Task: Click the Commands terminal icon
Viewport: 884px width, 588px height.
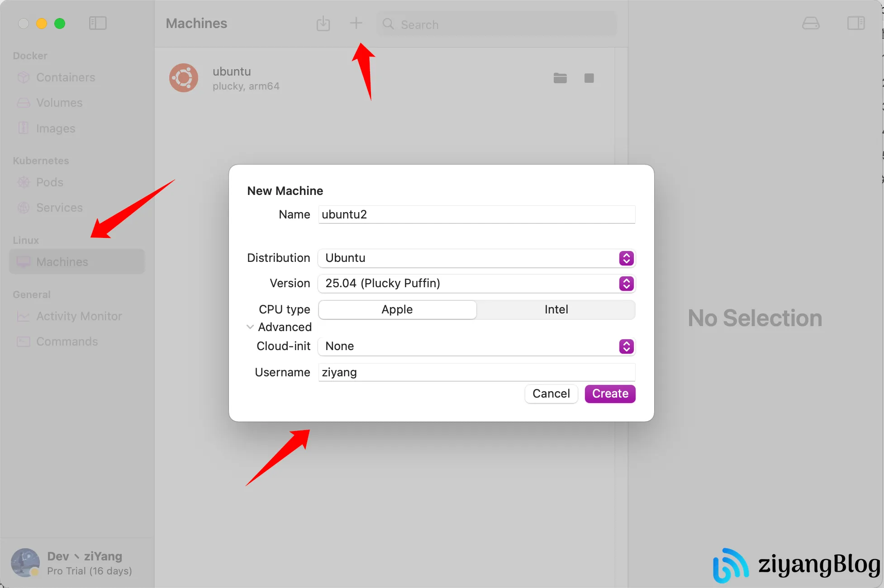Action: [x=24, y=341]
